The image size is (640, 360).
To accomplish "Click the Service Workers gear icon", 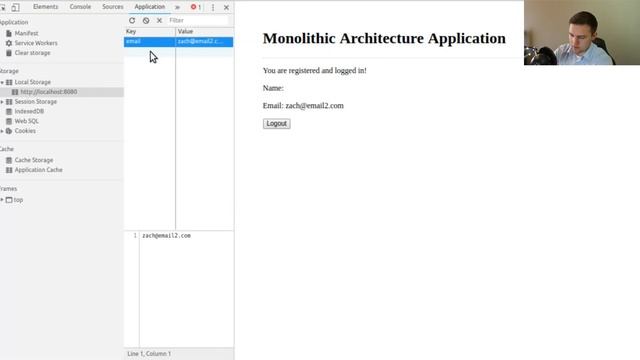I will (x=9, y=43).
